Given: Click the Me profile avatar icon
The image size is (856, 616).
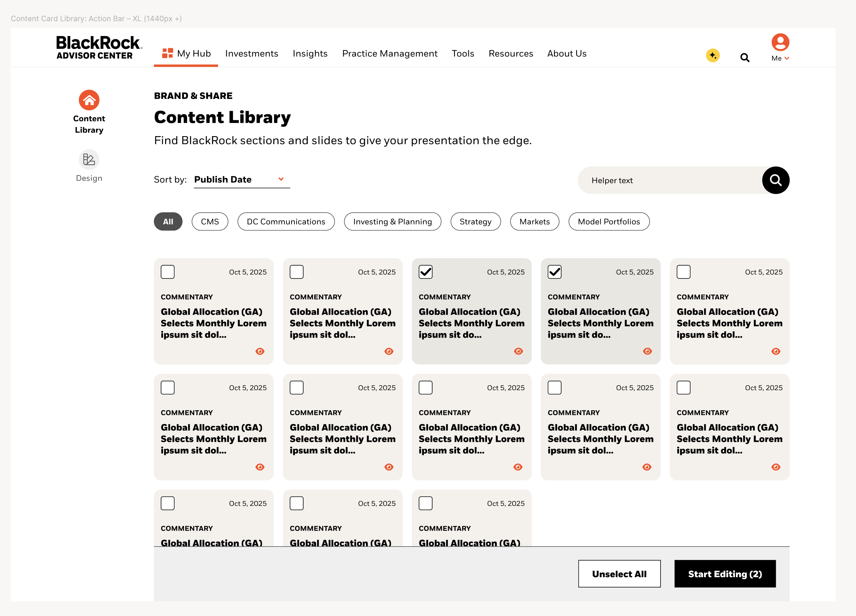Looking at the screenshot, I should click(780, 42).
